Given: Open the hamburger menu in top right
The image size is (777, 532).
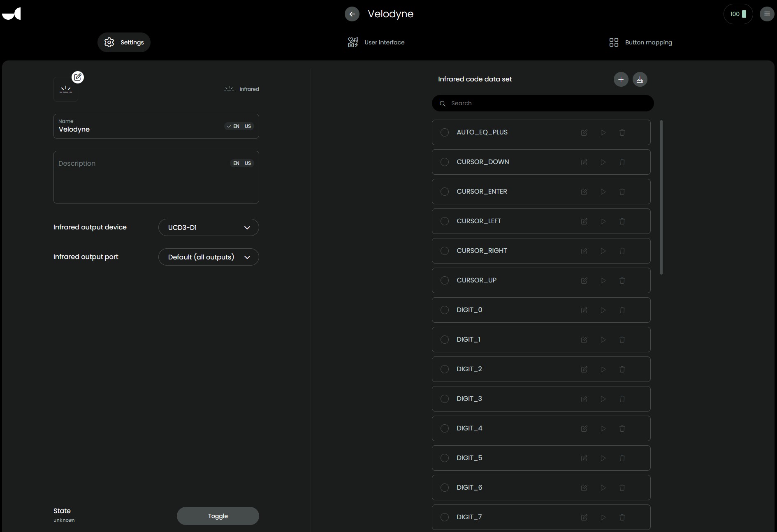Looking at the screenshot, I should tap(767, 14).
